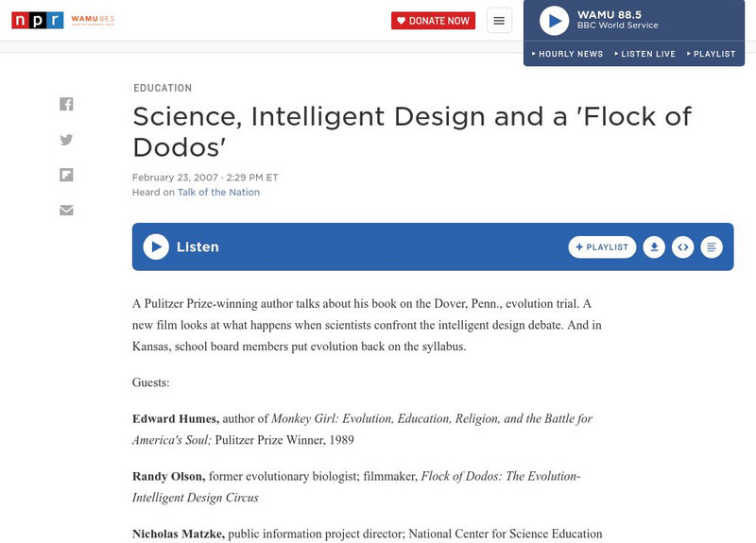View transcript icon in audio bar
The image size is (756, 543).
tap(712, 247)
